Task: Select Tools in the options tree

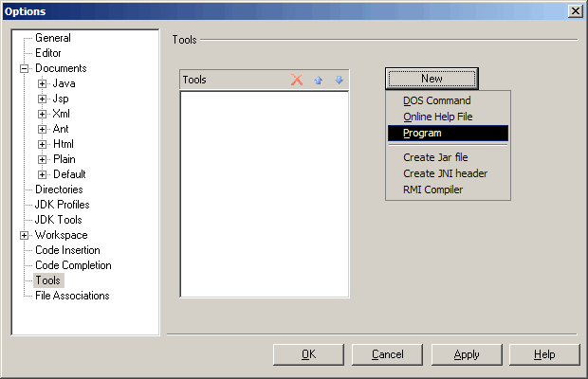Action: coord(48,280)
